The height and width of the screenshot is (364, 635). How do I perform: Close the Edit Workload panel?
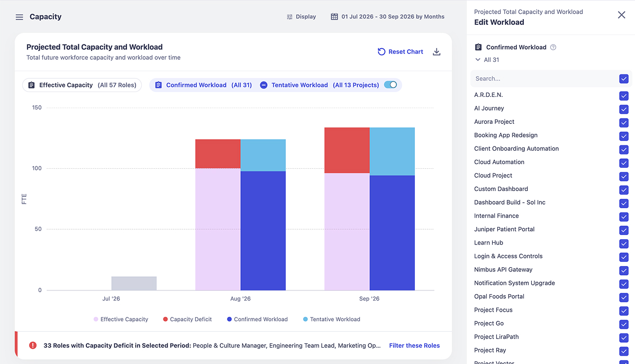tap(622, 15)
